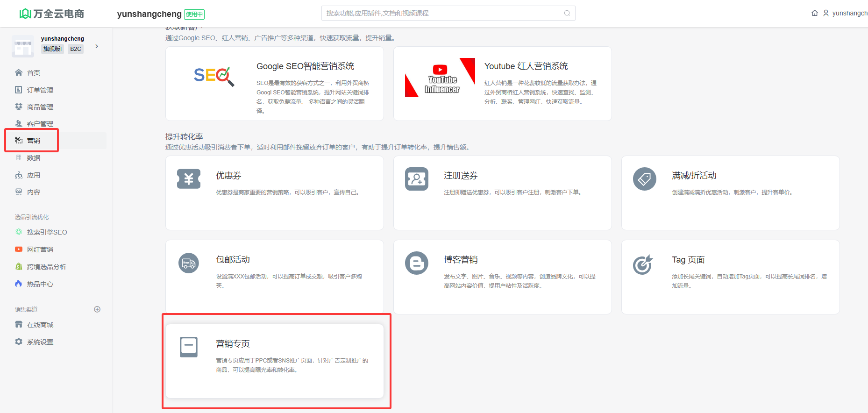This screenshot has width=868, height=413.
Task: Click the 满减/折活动 price tag icon
Action: click(644, 179)
